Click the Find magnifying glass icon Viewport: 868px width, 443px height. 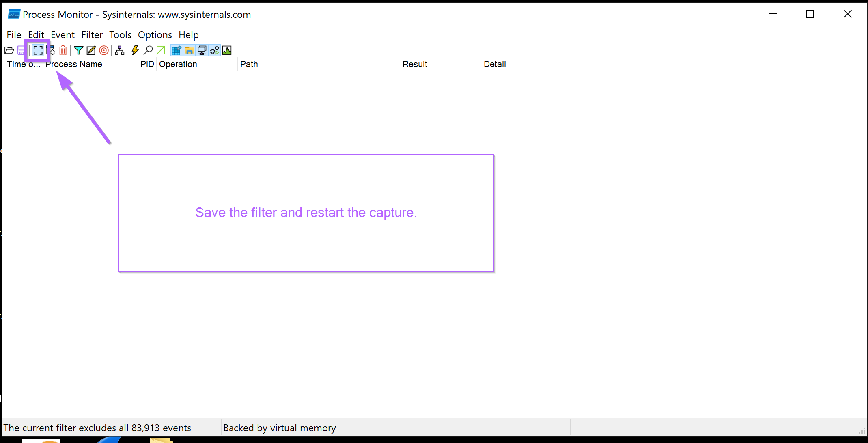[148, 50]
